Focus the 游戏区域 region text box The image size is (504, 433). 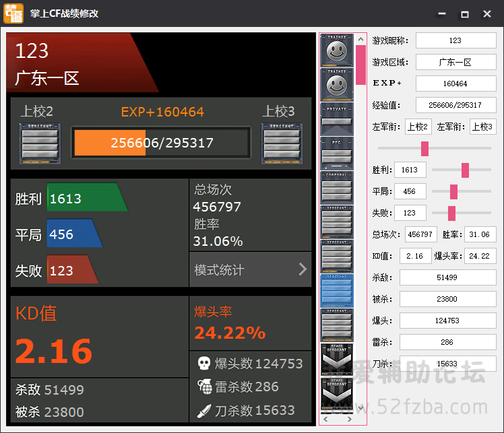(455, 62)
